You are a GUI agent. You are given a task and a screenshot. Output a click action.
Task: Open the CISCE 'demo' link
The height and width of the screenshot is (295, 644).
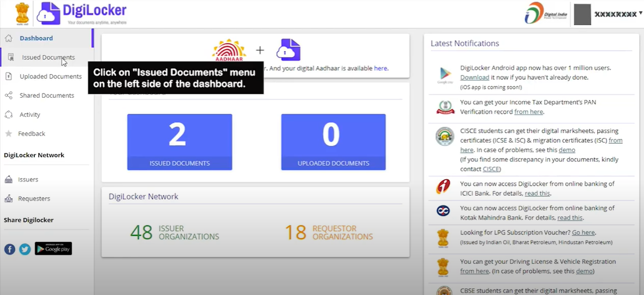(567, 150)
